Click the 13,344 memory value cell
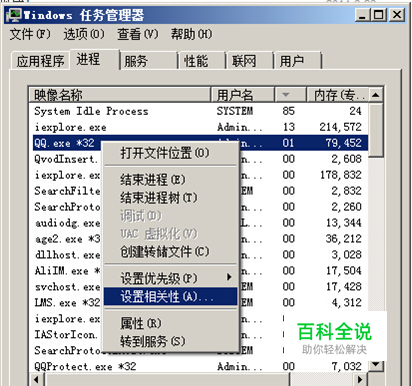This screenshot has height=386, width=412. coord(343,223)
